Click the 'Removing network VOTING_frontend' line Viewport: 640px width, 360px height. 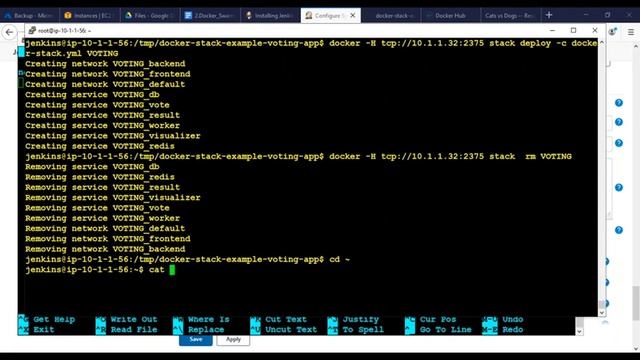tap(108, 239)
